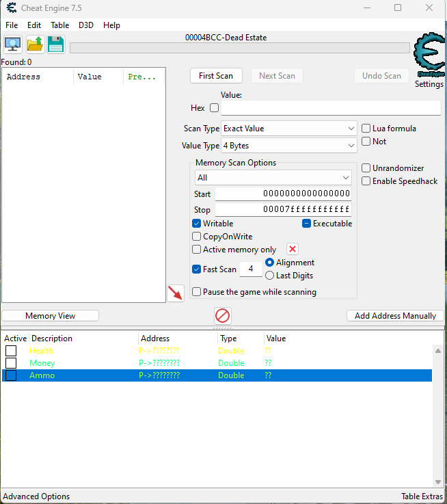The height and width of the screenshot is (504, 447).
Task: Save the table with floppy disk icon
Action: (56, 44)
